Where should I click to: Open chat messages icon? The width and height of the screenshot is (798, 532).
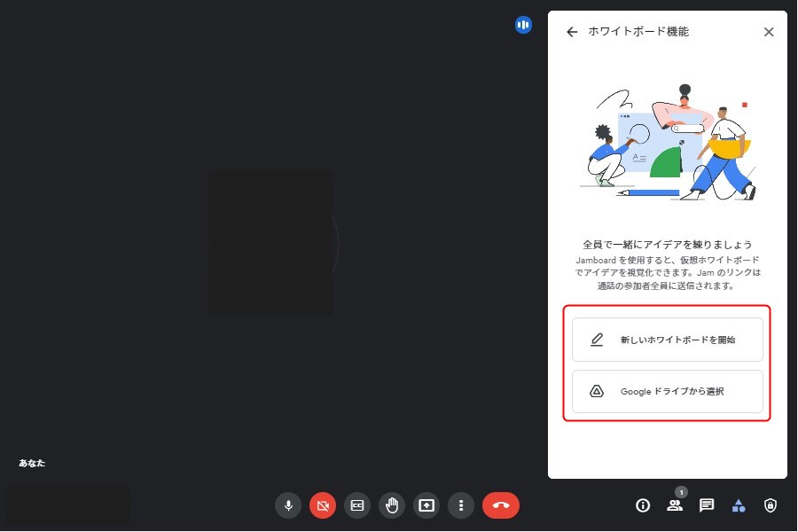pyautogui.click(x=707, y=505)
